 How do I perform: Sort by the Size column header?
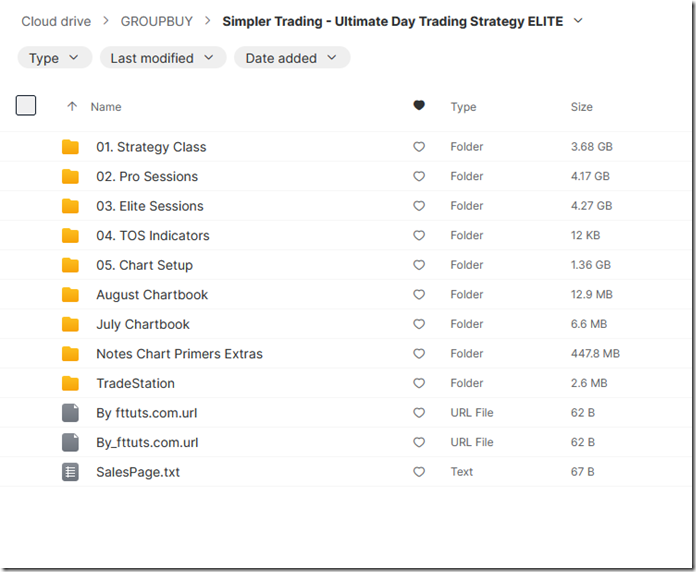[x=581, y=107]
